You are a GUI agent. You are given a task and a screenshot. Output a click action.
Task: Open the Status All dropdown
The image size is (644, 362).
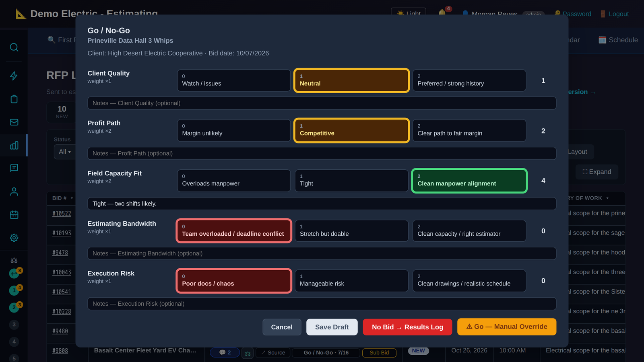coord(65,152)
